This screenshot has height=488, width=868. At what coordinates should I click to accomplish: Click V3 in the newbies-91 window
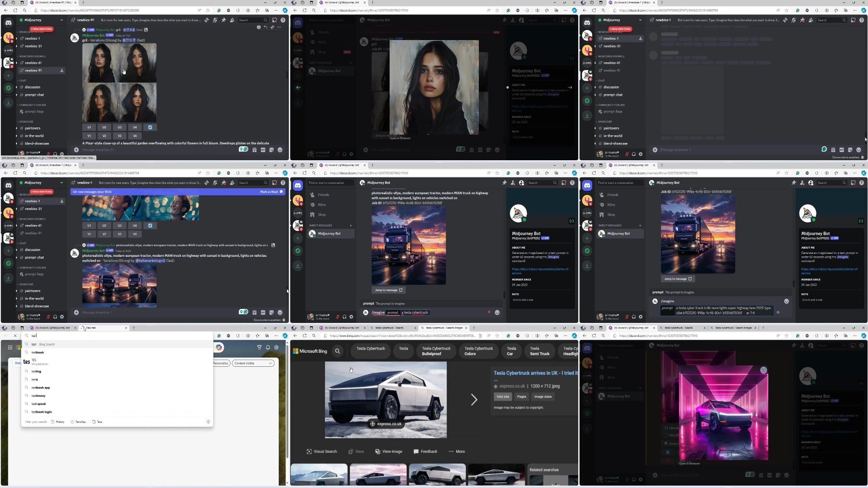(120, 136)
